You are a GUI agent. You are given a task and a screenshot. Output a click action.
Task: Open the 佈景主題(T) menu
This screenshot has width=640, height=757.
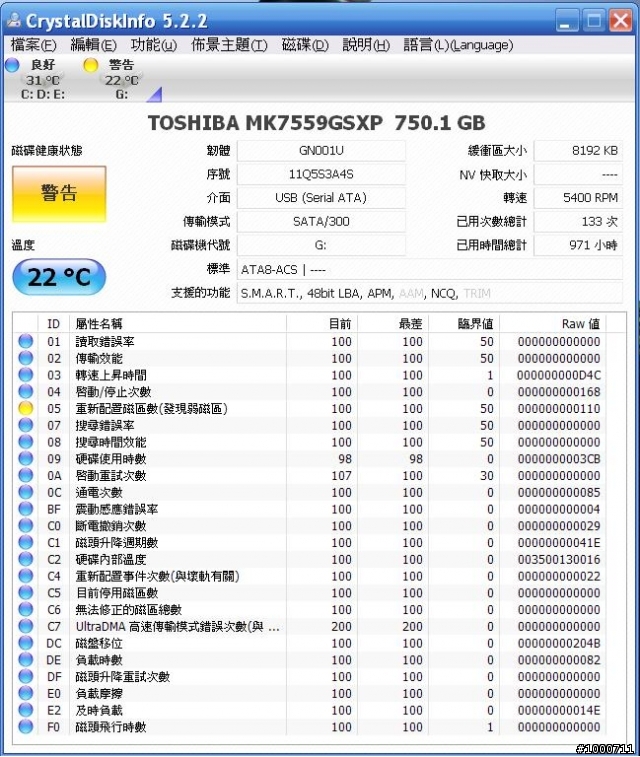coord(229,45)
